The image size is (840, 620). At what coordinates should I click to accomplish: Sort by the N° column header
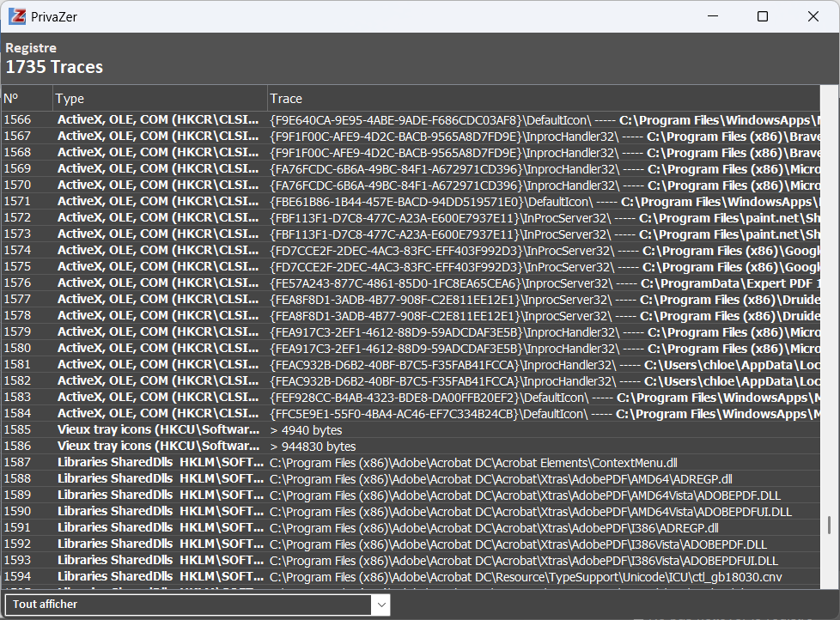click(x=26, y=99)
